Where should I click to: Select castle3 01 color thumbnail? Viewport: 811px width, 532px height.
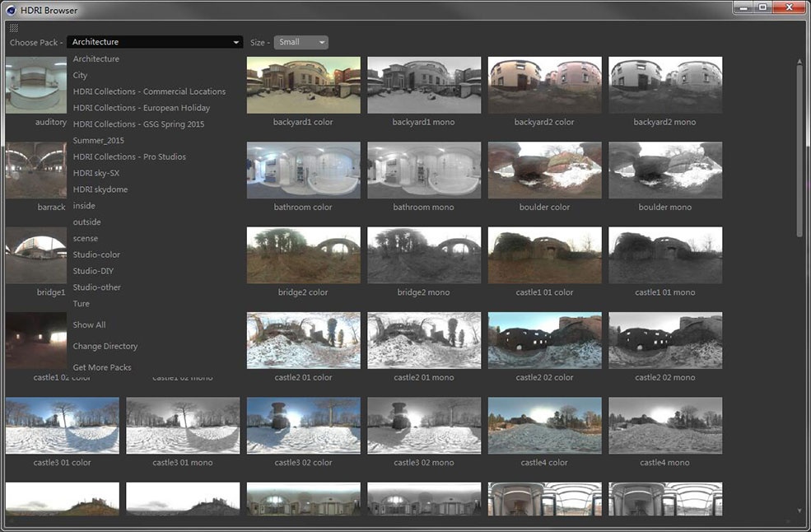point(63,426)
